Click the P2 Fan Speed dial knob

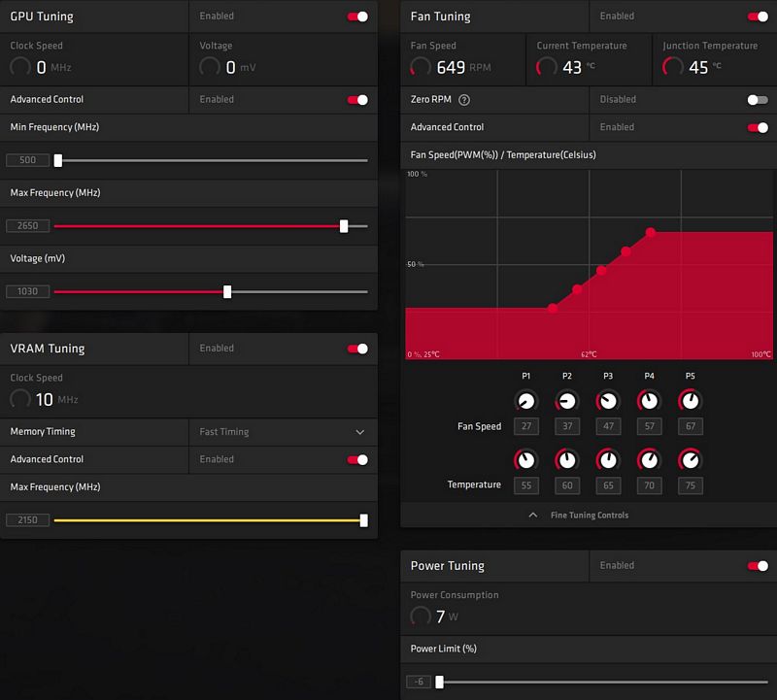[x=567, y=401]
